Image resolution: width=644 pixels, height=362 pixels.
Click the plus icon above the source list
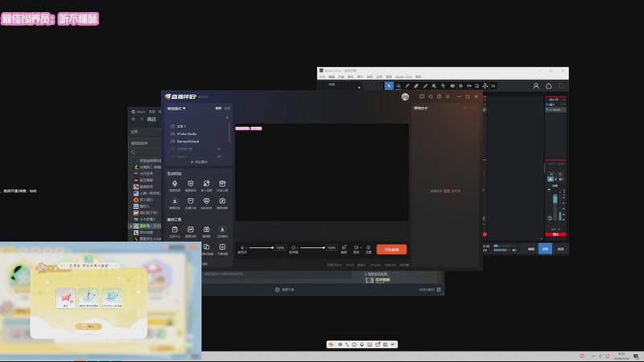click(227, 117)
